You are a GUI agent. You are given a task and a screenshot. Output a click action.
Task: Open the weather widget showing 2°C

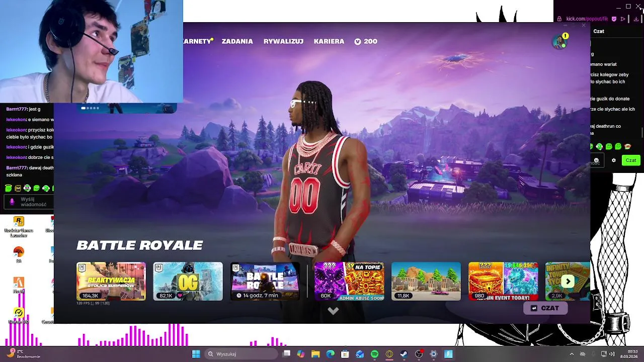coord(24,354)
